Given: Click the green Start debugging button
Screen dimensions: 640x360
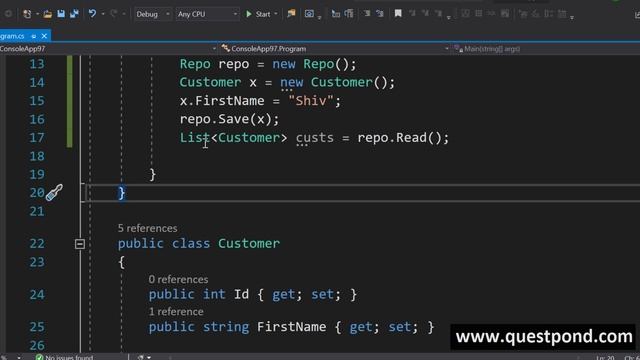Looking at the screenshot, I should [x=258, y=14].
